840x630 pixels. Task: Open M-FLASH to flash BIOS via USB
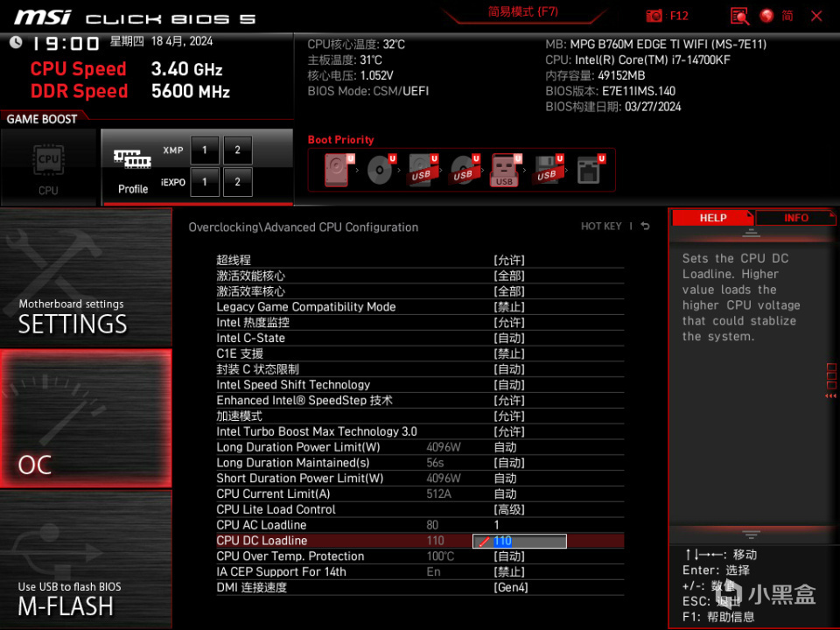86,559
